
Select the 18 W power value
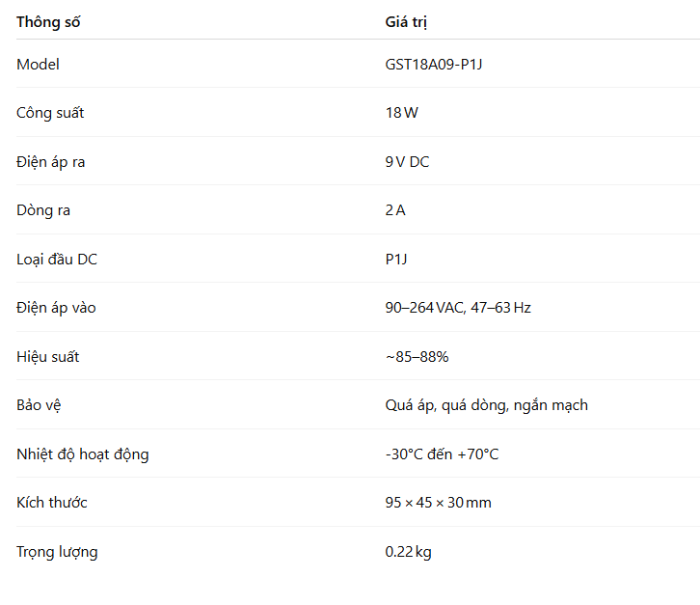pyautogui.click(x=401, y=113)
